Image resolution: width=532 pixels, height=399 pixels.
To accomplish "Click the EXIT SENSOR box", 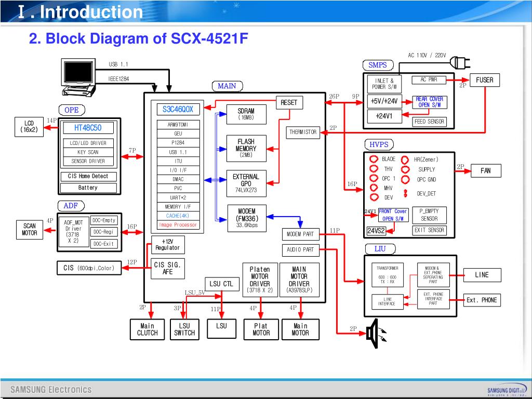I will pos(430,230).
